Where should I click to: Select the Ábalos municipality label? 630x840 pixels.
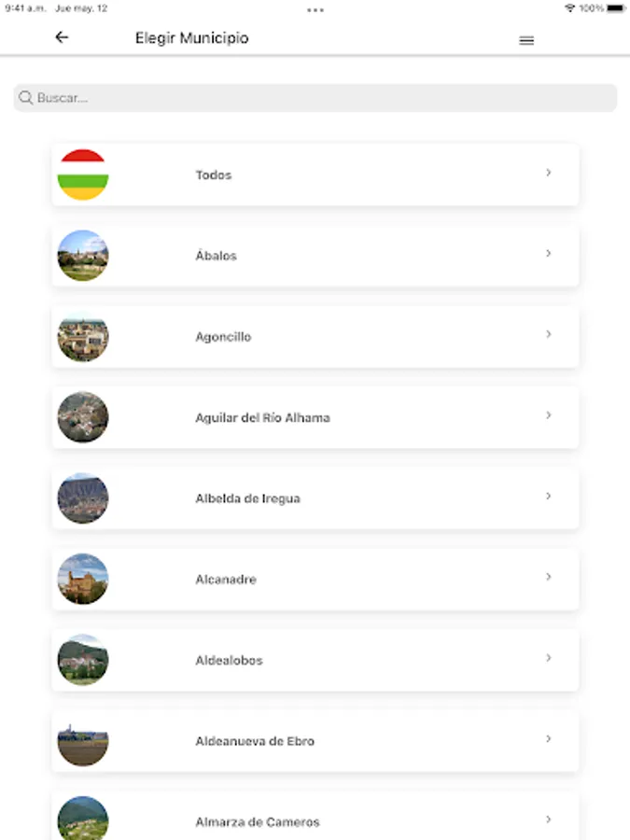click(216, 256)
